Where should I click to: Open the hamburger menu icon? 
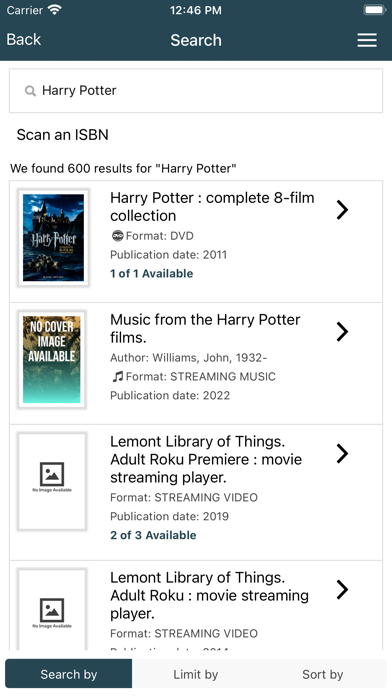(x=367, y=40)
